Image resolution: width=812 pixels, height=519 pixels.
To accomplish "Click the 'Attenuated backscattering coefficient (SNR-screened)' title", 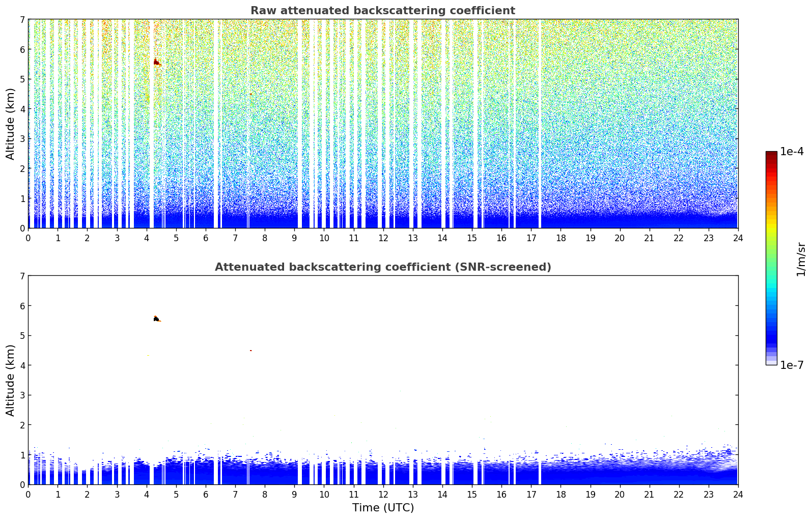I will pyautogui.click(x=383, y=267).
